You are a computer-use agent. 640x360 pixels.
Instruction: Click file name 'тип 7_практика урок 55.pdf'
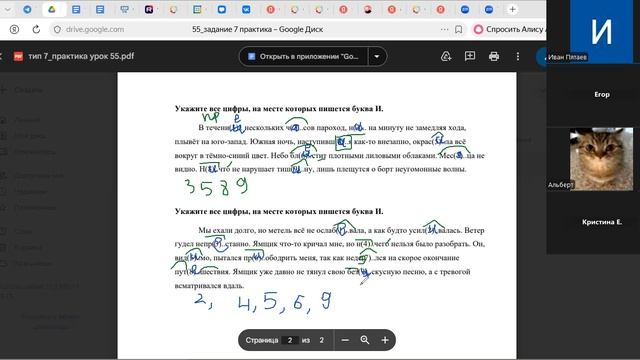pos(81,56)
